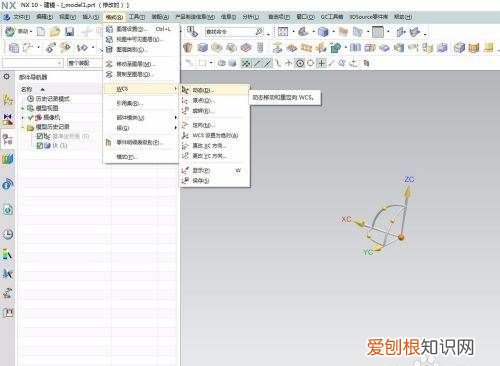The width and height of the screenshot is (500, 366).
Task: Click the Open folder icon in toolbar
Action: click(x=55, y=32)
